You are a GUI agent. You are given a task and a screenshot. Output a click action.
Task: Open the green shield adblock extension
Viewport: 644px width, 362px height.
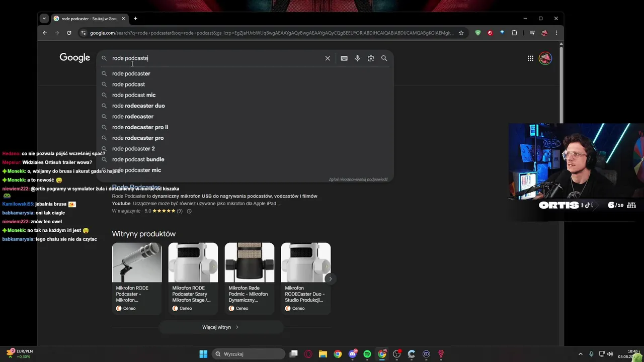[x=478, y=33]
